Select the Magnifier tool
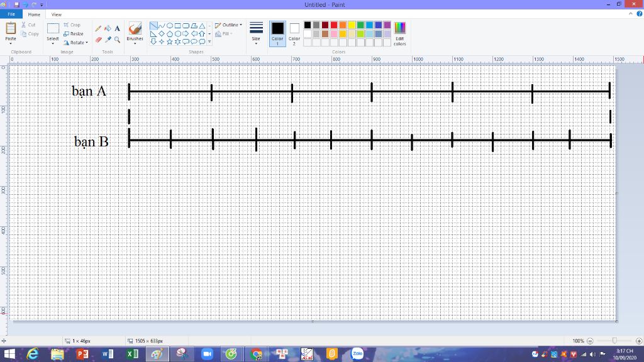Screen dimensions: 644x362 coord(117,40)
